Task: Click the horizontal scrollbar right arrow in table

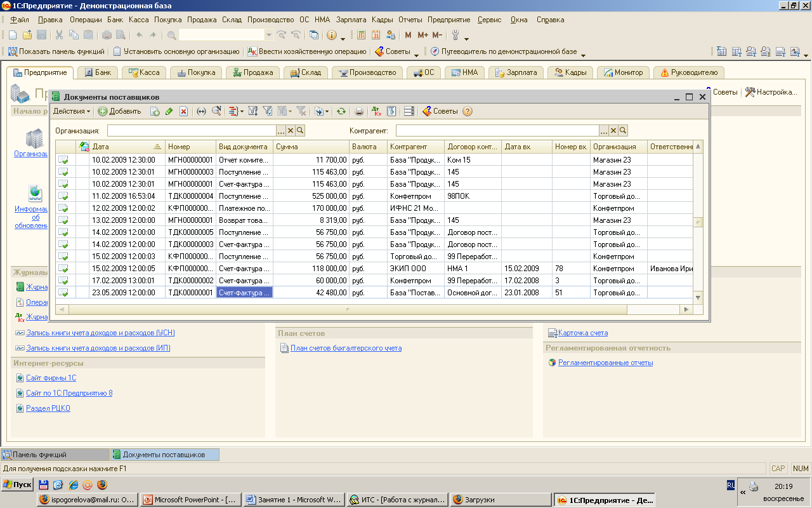Action: click(x=686, y=309)
